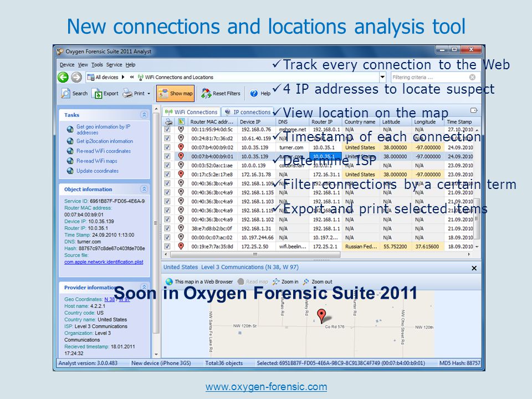Viewport: 532px width, 399px height.
Task: Open the Print dropdown arrow
Action: [x=149, y=94]
